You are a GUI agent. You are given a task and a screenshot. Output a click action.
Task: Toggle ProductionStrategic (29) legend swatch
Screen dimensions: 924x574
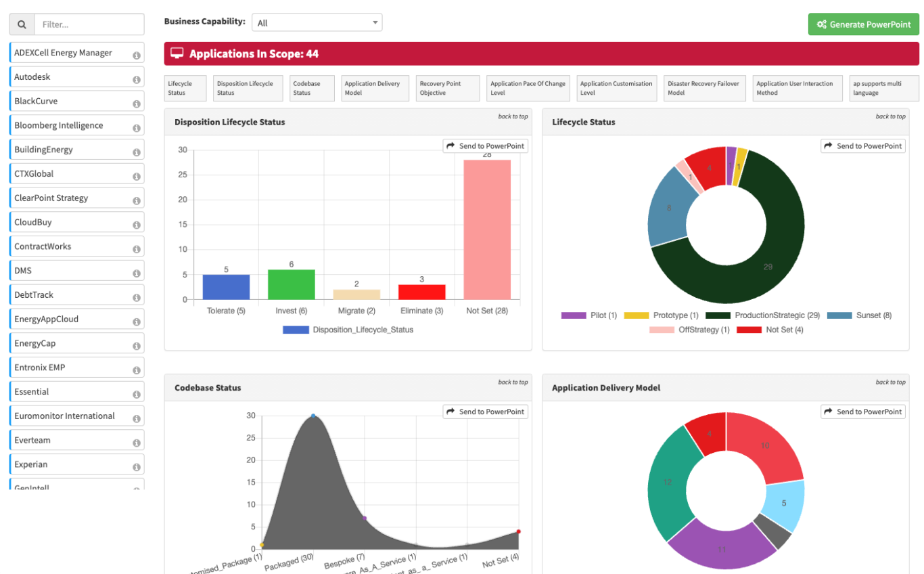coord(718,315)
